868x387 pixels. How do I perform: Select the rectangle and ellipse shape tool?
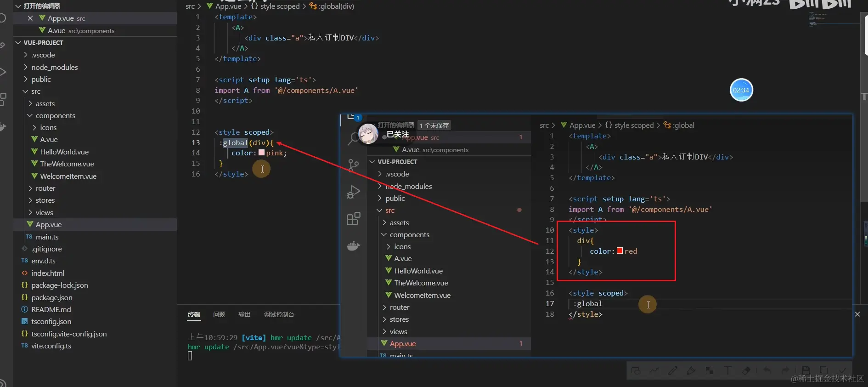click(636, 370)
